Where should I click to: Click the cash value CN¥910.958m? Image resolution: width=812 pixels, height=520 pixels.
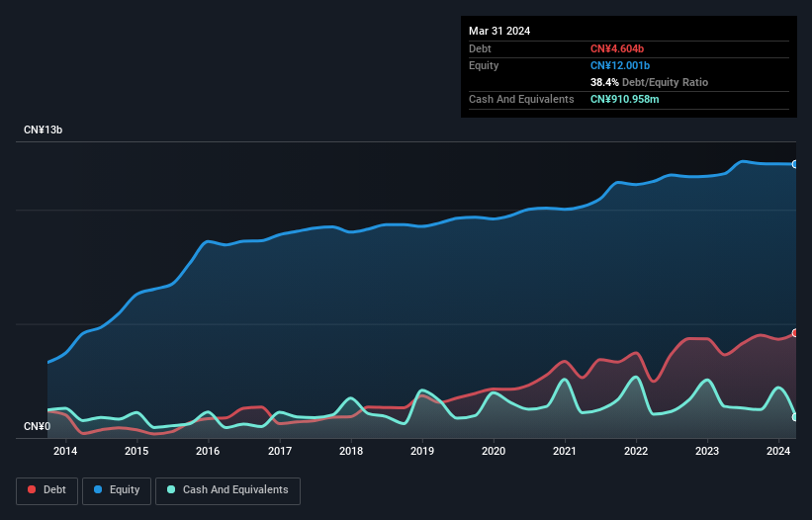(624, 99)
